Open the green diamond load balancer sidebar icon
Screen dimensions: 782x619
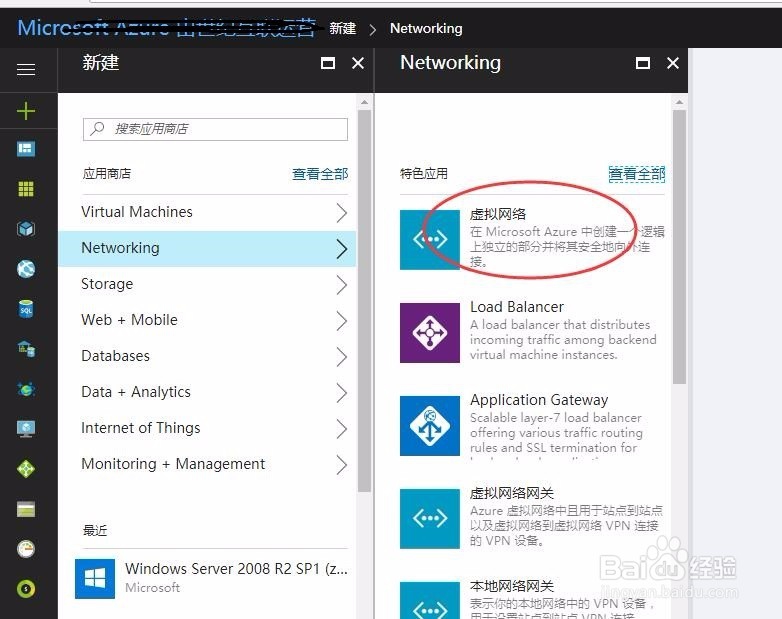[26, 469]
